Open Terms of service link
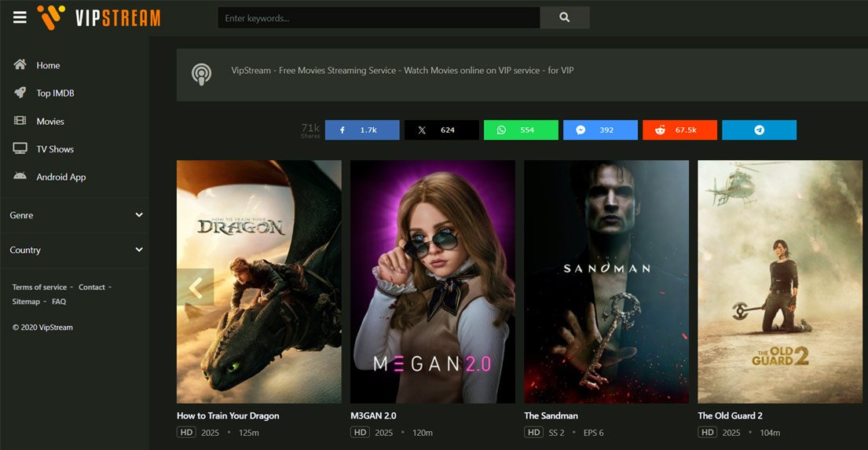The height and width of the screenshot is (450, 868). coord(39,287)
